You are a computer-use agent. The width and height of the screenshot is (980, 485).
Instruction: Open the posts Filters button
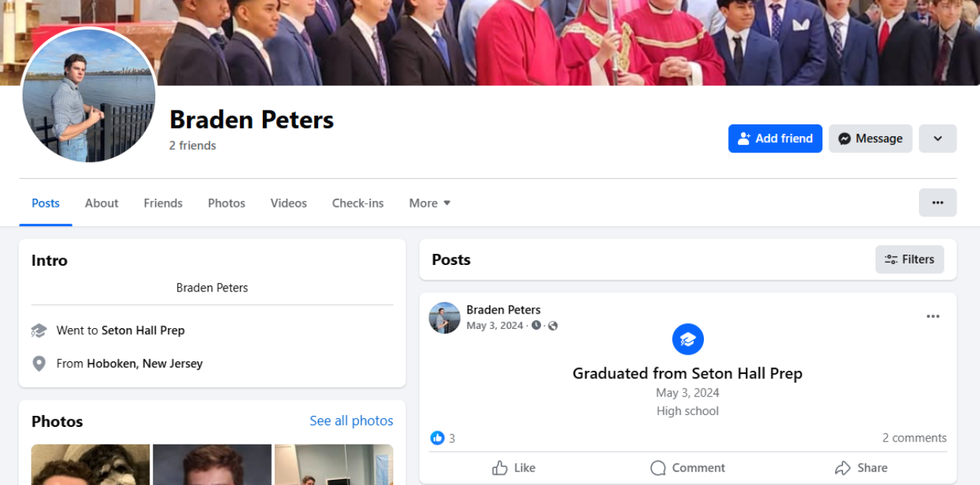tap(909, 259)
